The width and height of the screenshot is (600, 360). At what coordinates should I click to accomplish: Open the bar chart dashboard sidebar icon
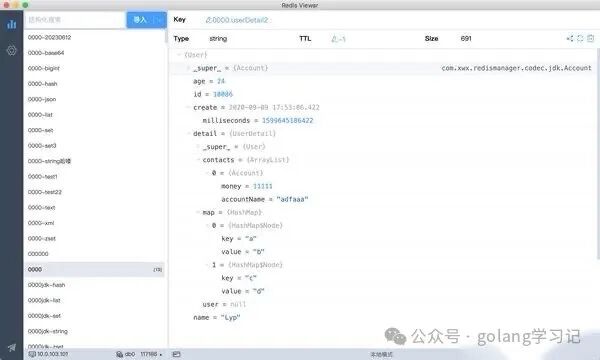tap(11, 24)
